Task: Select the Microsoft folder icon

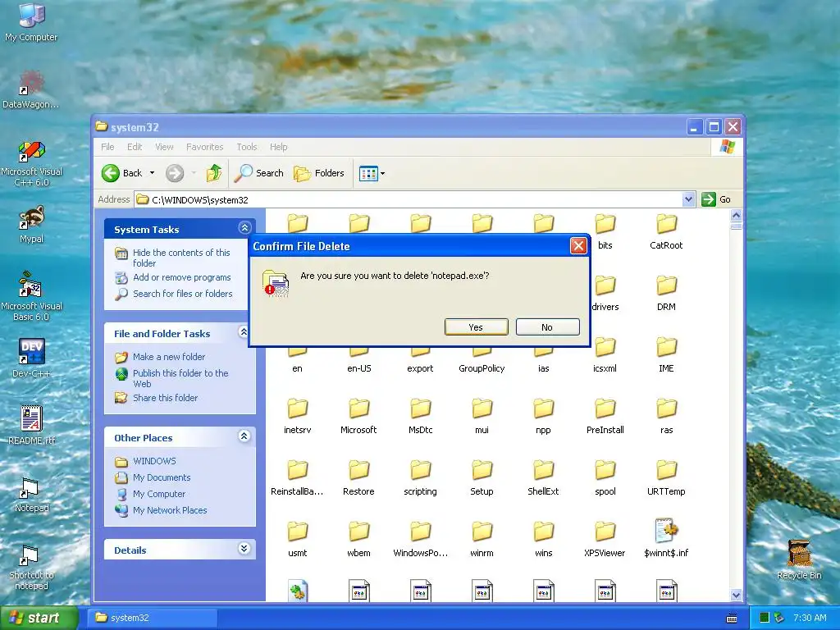Action: (x=359, y=409)
